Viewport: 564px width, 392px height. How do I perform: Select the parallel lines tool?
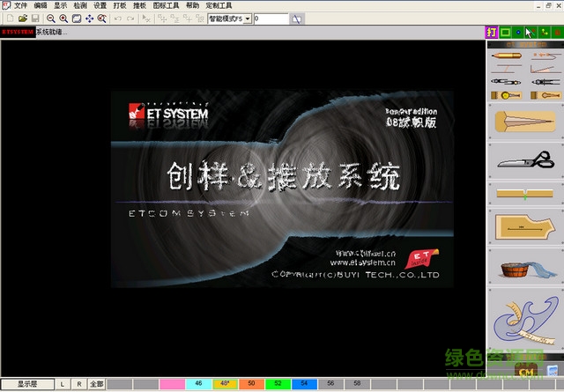pyautogui.click(x=507, y=69)
